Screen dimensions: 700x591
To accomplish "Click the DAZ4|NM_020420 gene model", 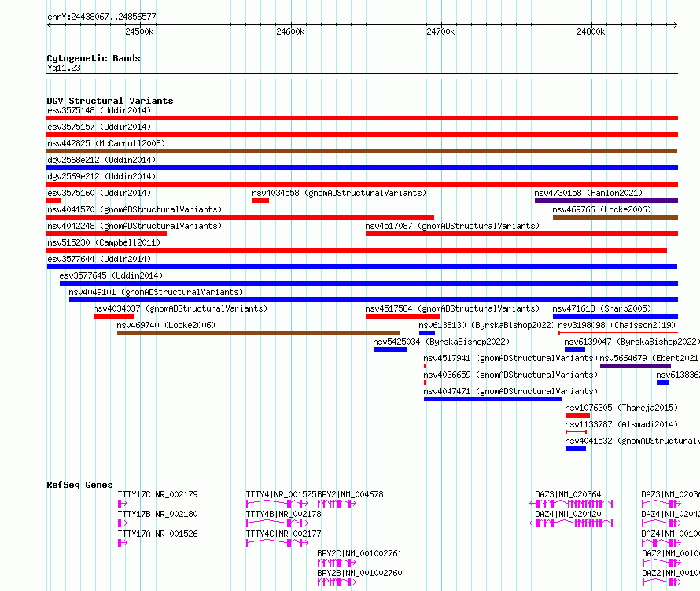I will (x=572, y=523).
